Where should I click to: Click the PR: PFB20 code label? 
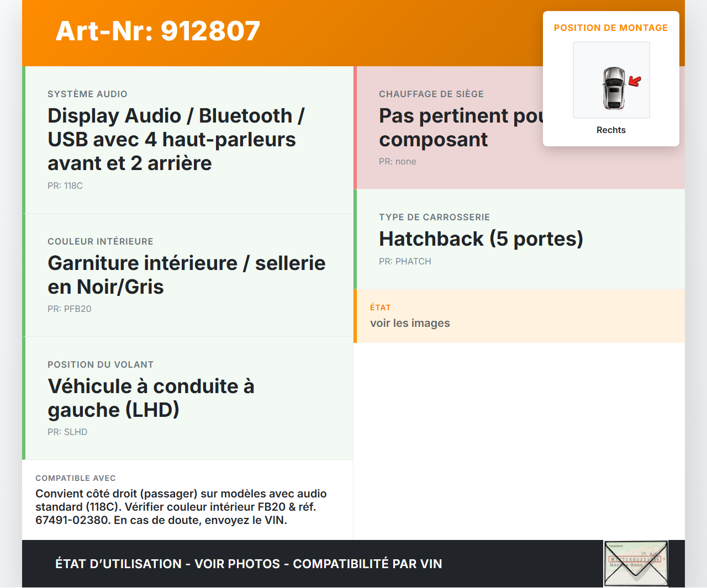70,309
